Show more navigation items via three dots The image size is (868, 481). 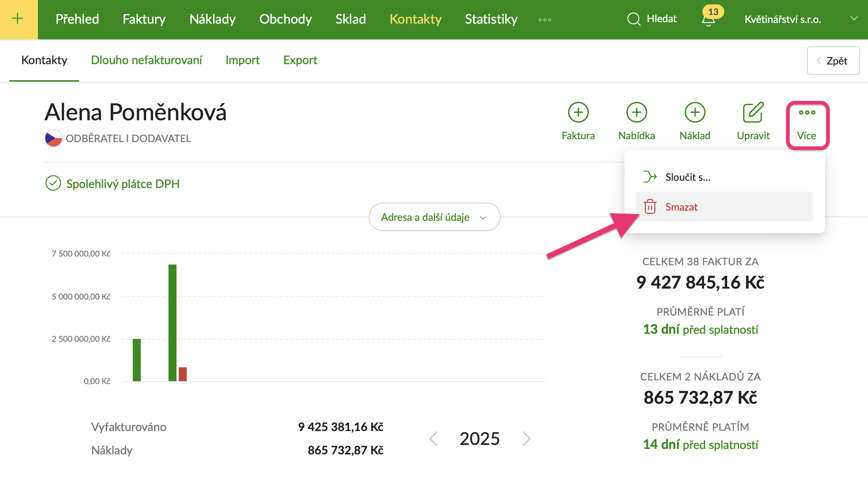545,20
